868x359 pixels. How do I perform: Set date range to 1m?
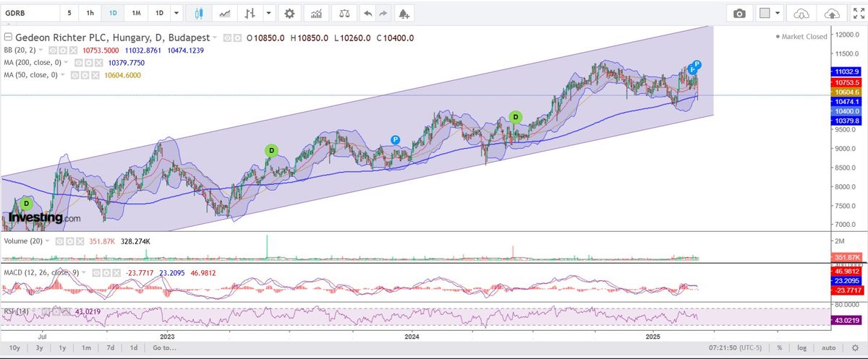pos(86,347)
